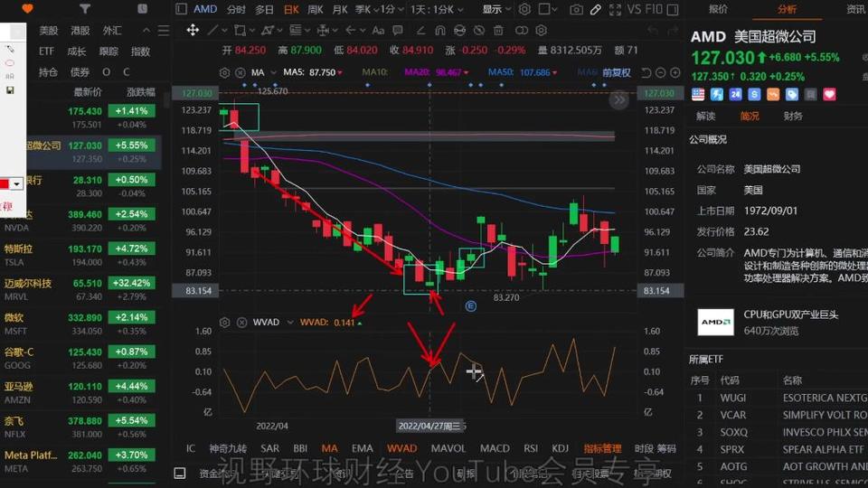Select the Aa text annotation tool
Screen dimensions: 868x488
click(x=378, y=30)
